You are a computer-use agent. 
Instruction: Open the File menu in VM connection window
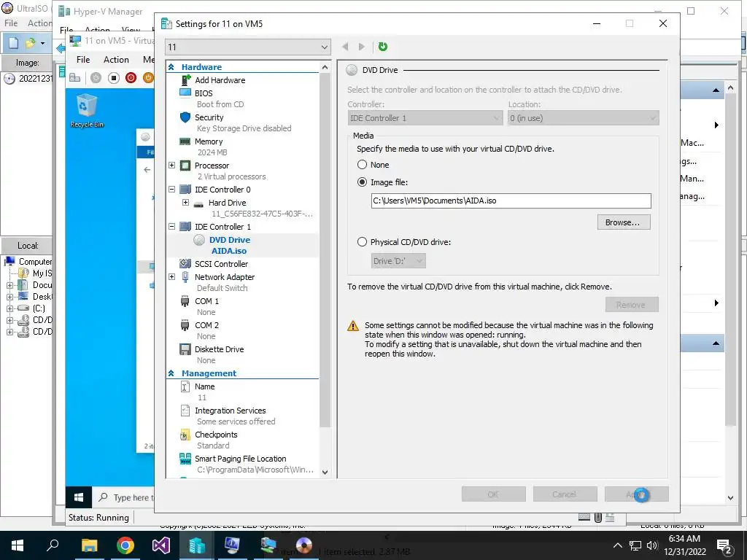click(x=83, y=60)
